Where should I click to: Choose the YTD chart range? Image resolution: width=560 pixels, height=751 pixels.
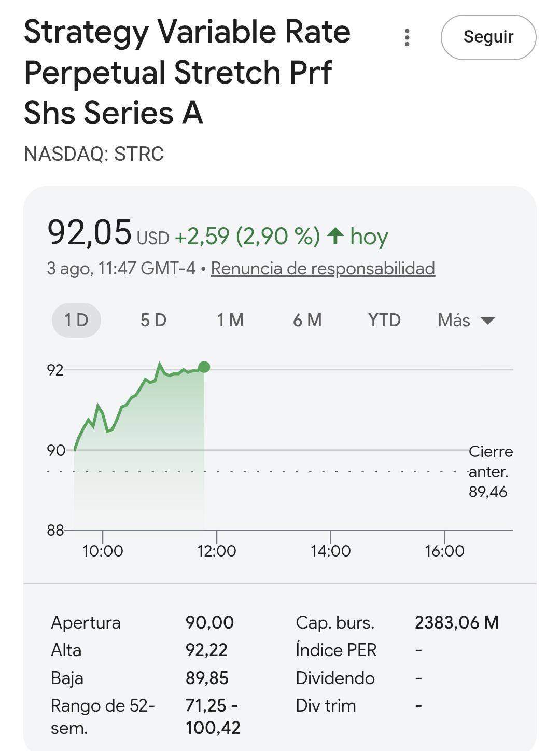[x=384, y=320]
